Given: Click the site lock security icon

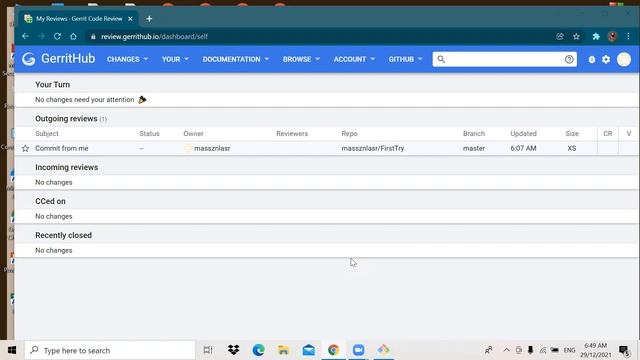Looking at the screenshot, I should tap(93, 37).
